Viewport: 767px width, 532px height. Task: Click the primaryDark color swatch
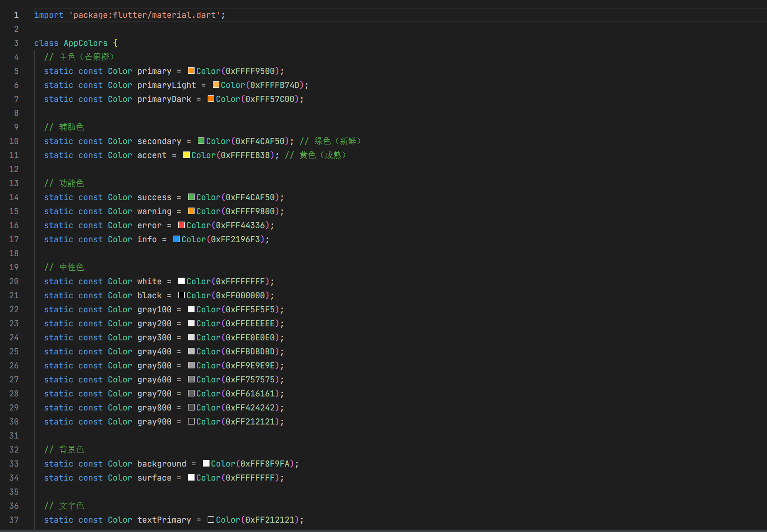211,99
